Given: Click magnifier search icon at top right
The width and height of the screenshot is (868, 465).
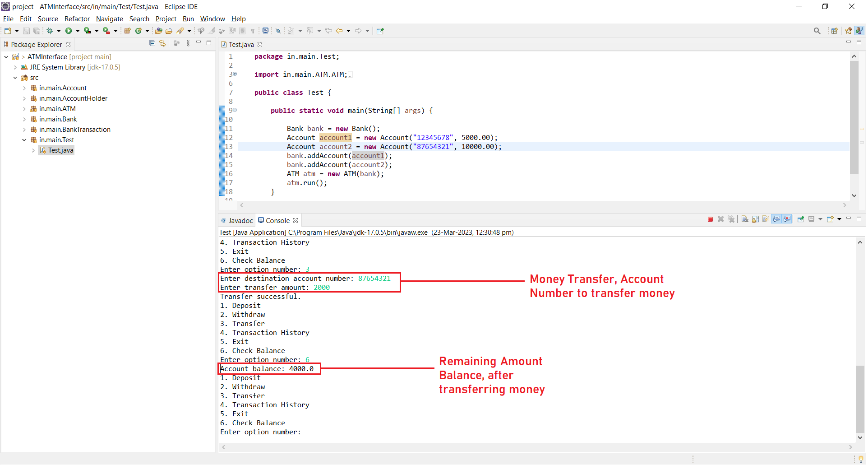Looking at the screenshot, I should (817, 31).
